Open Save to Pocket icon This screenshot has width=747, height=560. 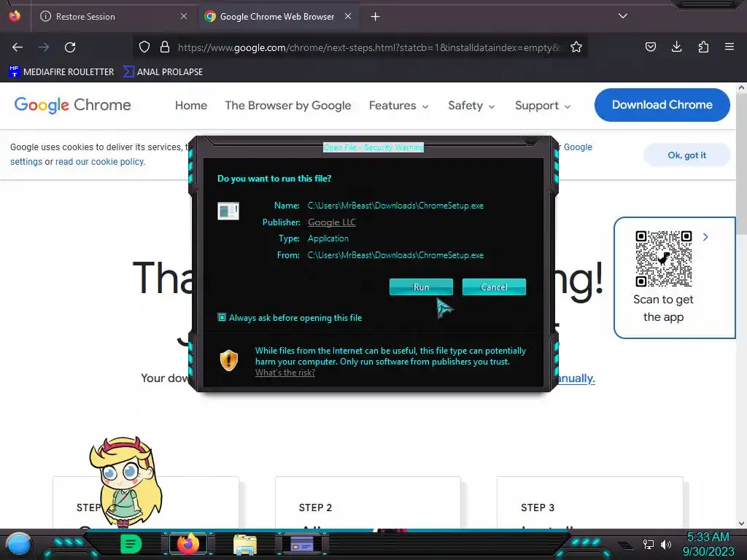[650, 47]
